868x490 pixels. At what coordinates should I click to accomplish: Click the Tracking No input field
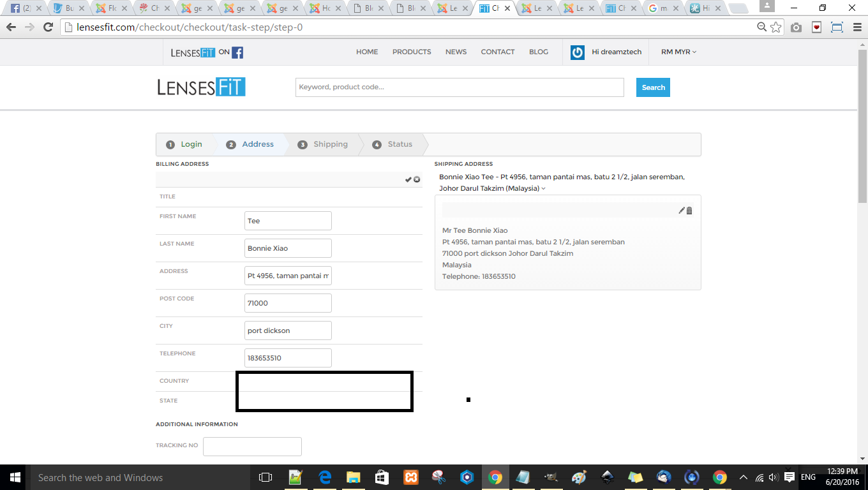click(252, 447)
